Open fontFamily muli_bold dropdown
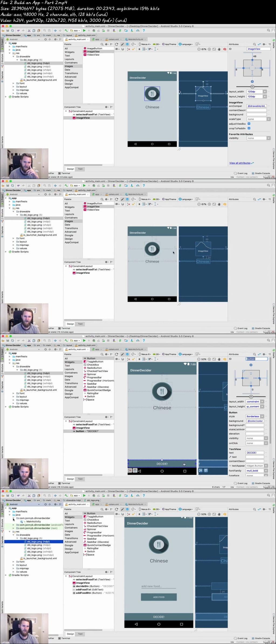 (266, 471)
